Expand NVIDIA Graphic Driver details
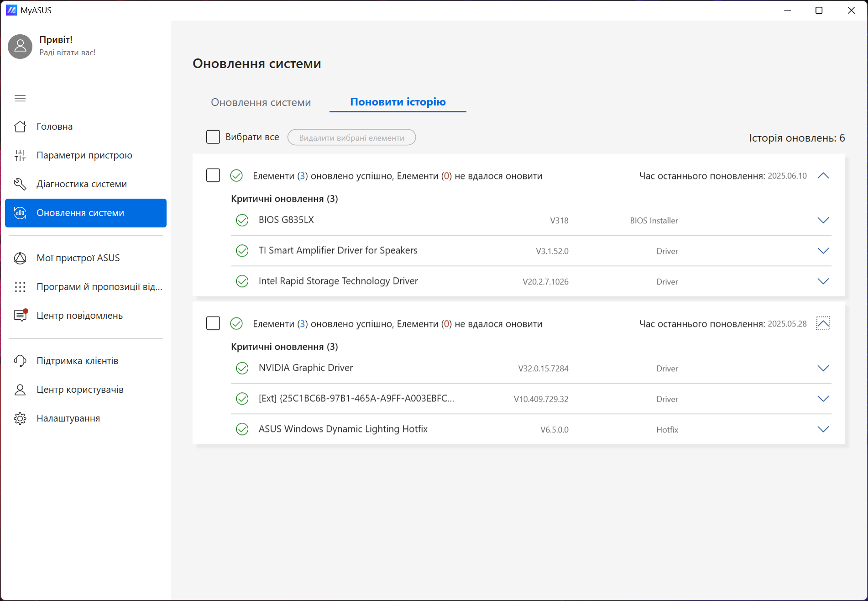 tap(823, 368)
